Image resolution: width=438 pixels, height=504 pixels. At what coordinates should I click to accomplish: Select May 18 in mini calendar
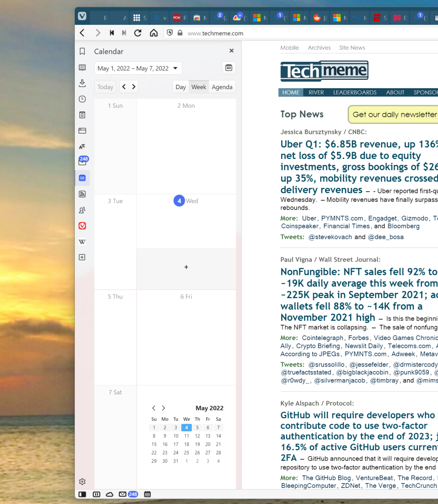(186, 444)
